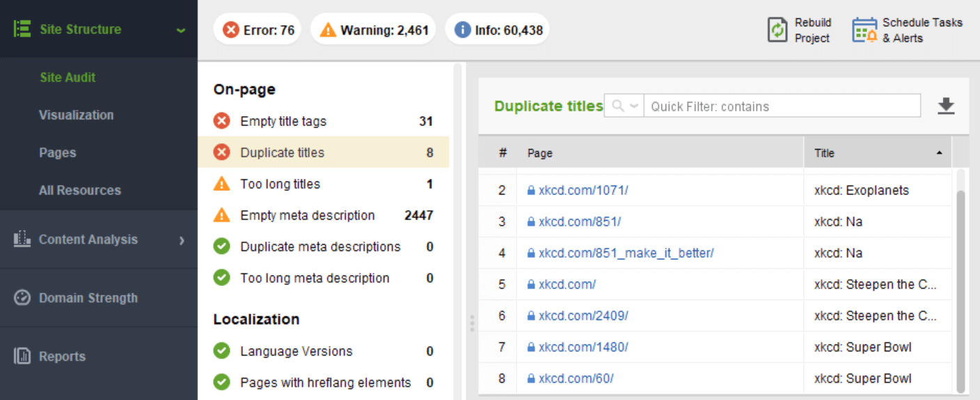
Task: Click the Content Analysis chart icon
Action: pos(22,239)
